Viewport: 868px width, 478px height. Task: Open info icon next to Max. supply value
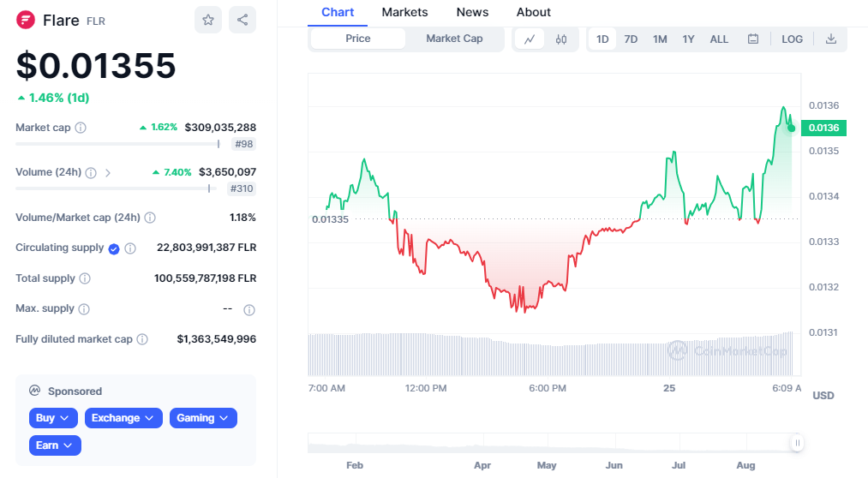(249, 310)
